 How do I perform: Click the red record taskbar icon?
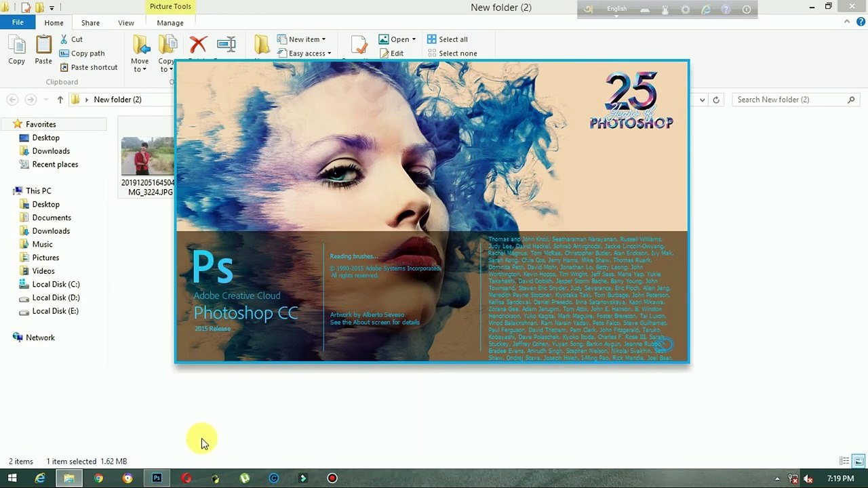tap(332, 479)
